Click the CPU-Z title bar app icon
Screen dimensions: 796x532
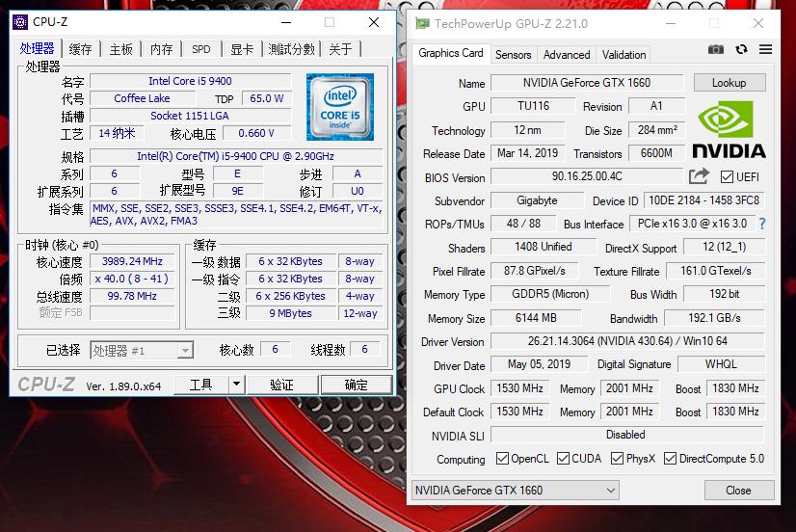[20, 22]
